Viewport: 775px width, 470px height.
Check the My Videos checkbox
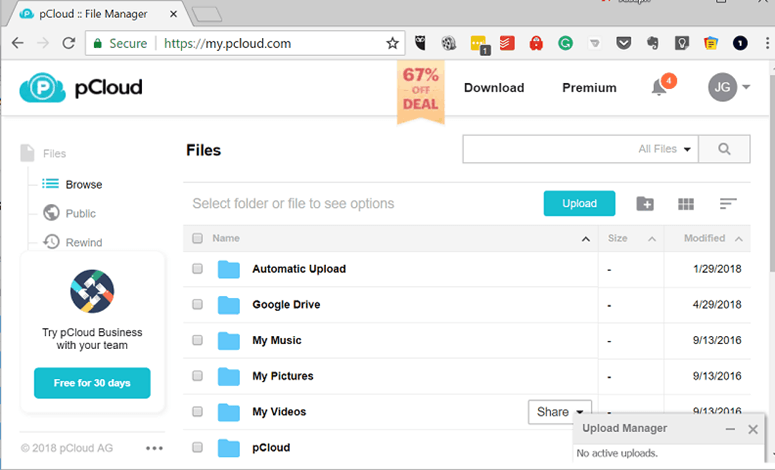coord(197,411)
